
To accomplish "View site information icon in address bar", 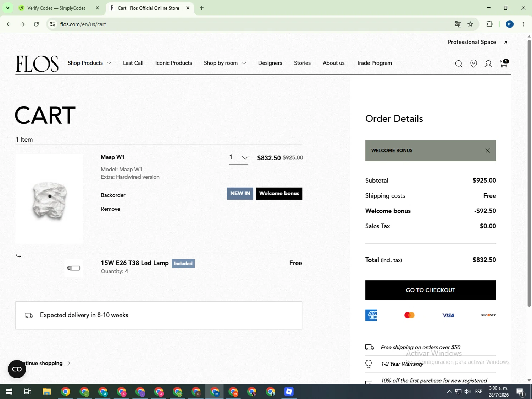I will [52, 24].
